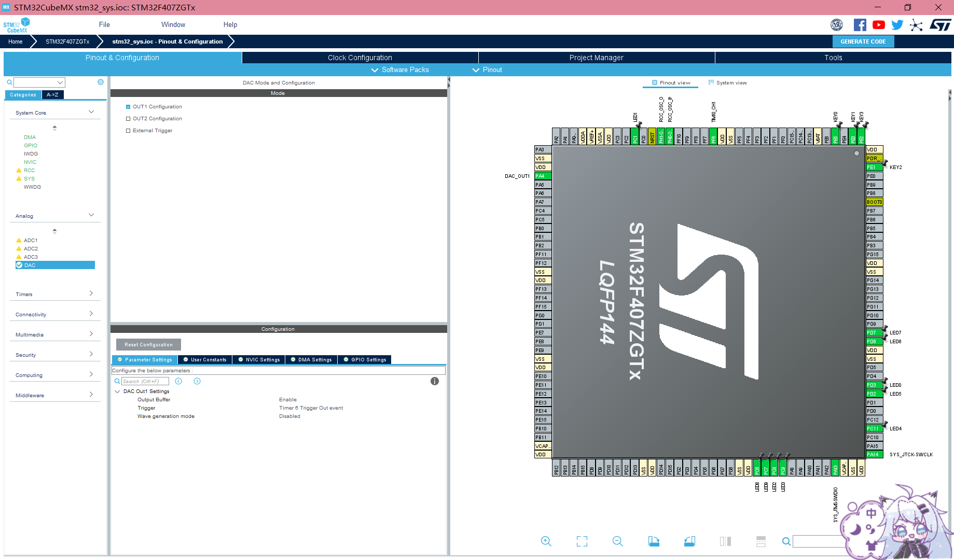Screen dimensions: 954x560
Task: Zoom out of the pinout view
Action: click(617, 541)
